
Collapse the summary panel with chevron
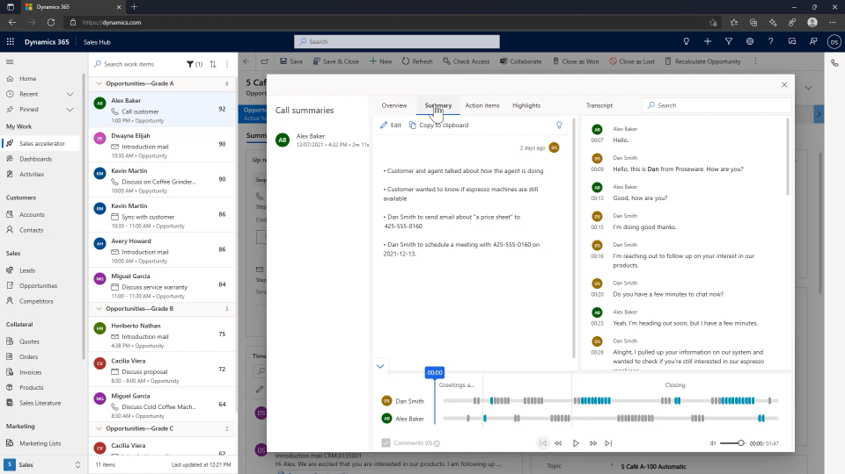click(380, 366)
